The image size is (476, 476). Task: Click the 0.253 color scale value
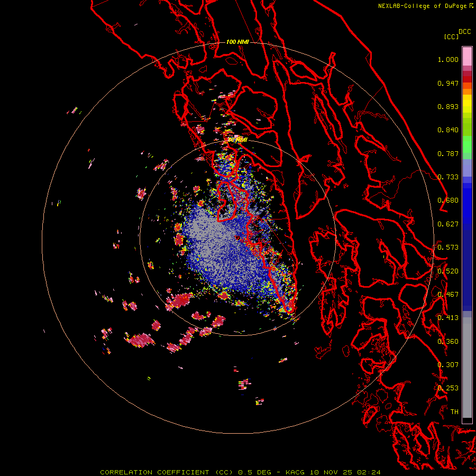(448, 388)
